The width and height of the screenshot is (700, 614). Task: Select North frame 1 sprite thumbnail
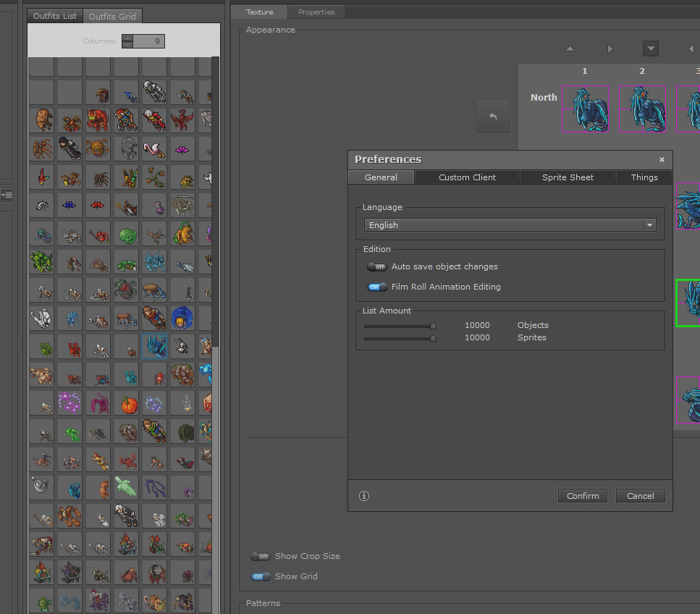point(585,109)
